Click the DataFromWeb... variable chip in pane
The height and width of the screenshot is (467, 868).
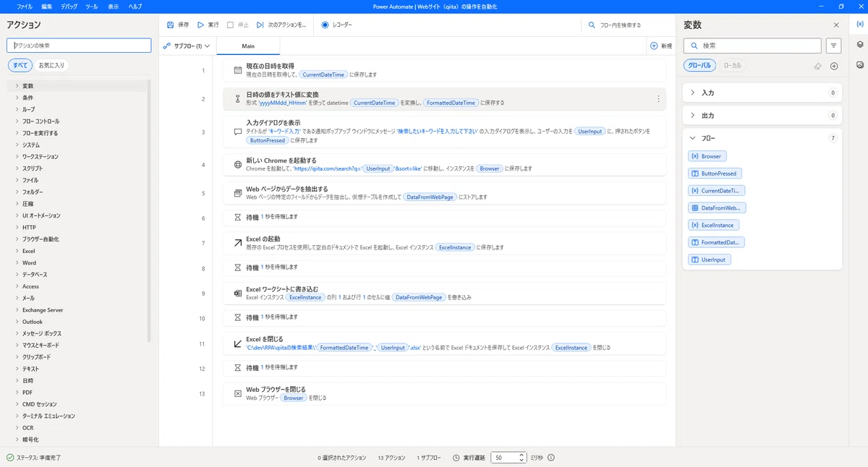click(717, 207)
